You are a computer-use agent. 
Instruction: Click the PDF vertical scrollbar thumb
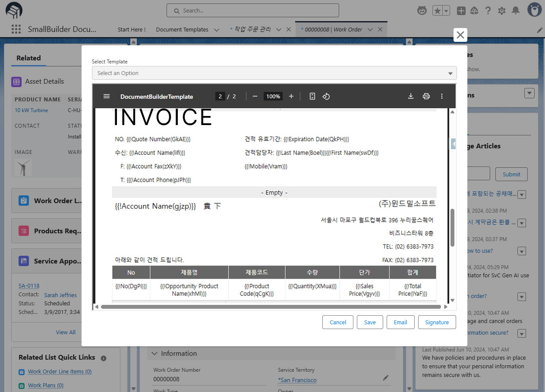[452, 228]
